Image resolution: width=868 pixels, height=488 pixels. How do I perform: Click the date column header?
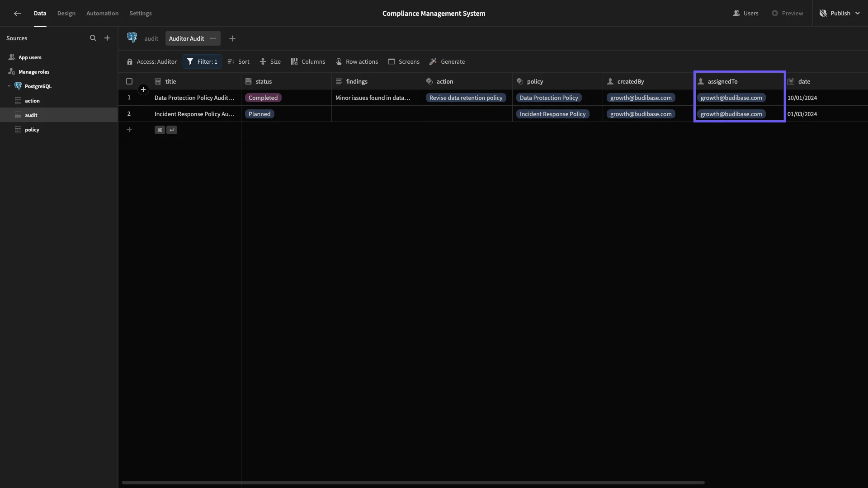826,82
